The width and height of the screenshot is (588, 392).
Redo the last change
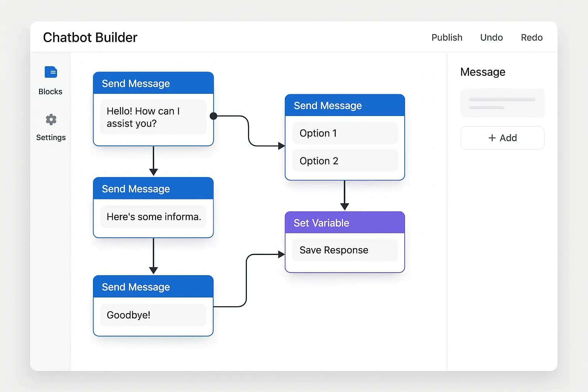[531, 38]
